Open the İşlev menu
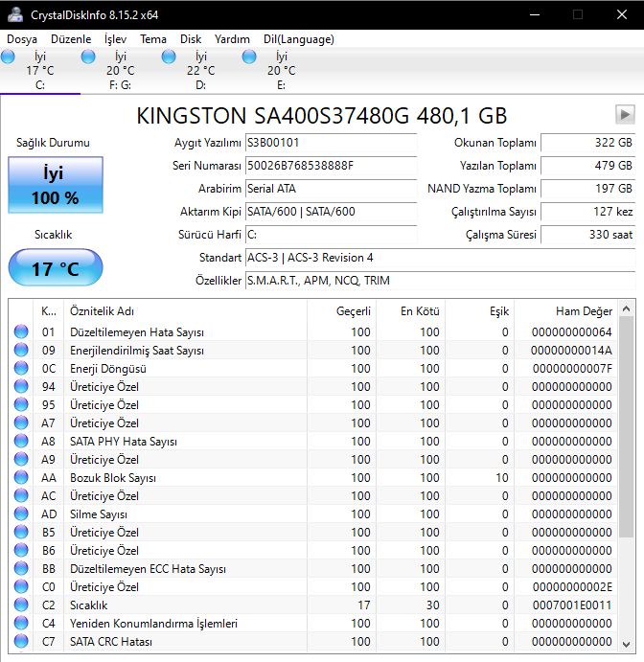Viewport: 644px width, 662px height. (115, 39)
